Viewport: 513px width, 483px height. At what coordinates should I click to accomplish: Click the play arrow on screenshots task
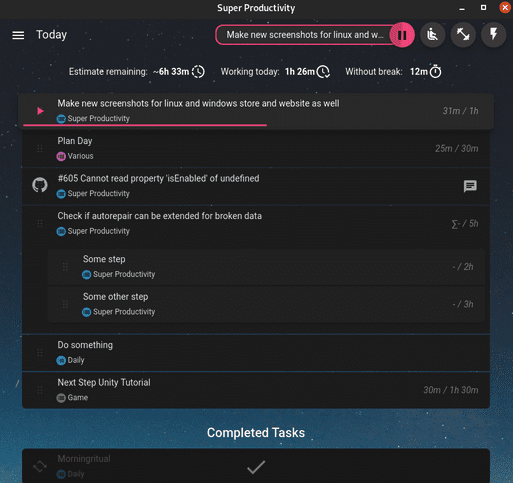[x=40, y=111]
